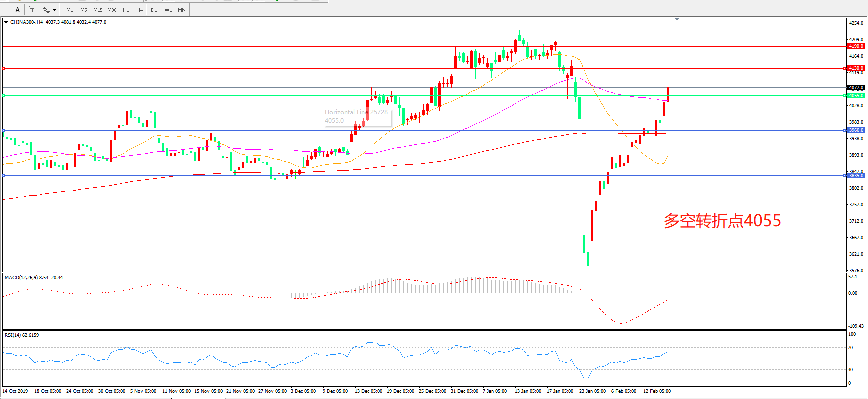Toggle the D1 timeframe button
The image size is (868, 399).
[x=154, y=10]
